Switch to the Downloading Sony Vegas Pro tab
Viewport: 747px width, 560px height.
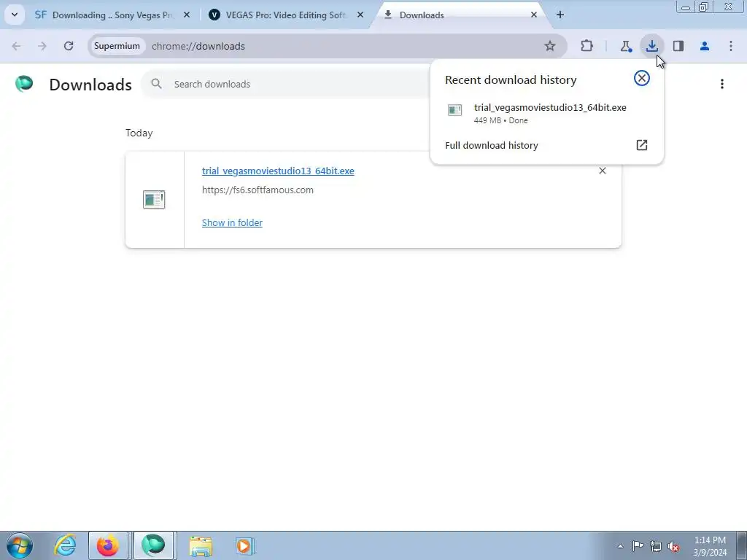(112, 15)
